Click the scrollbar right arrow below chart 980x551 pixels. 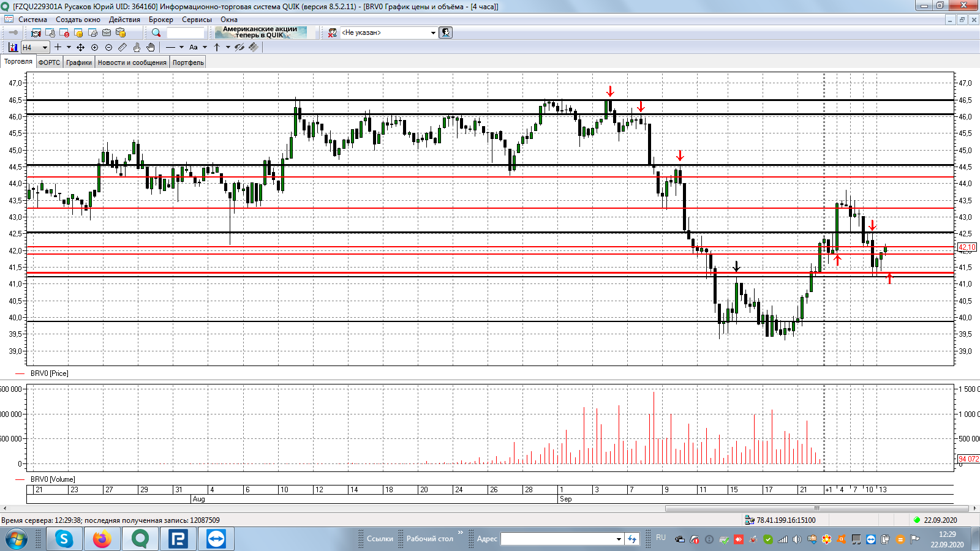(x=974, y=508)
